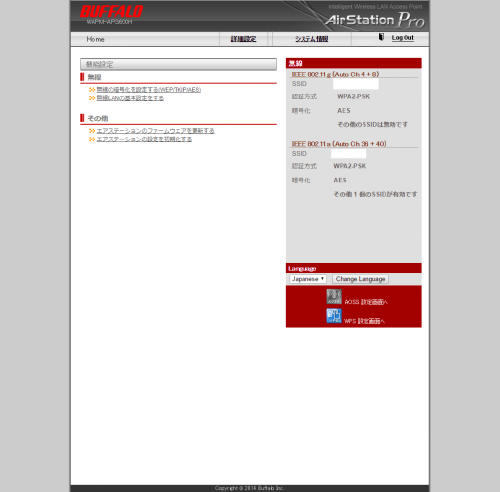
Task: Click the Log Out link
Action: point(403,38)
